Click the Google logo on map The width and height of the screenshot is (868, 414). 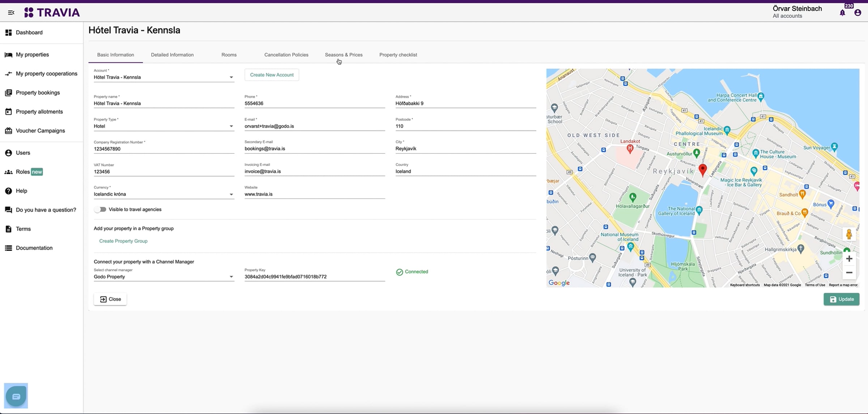coord(559,283)
